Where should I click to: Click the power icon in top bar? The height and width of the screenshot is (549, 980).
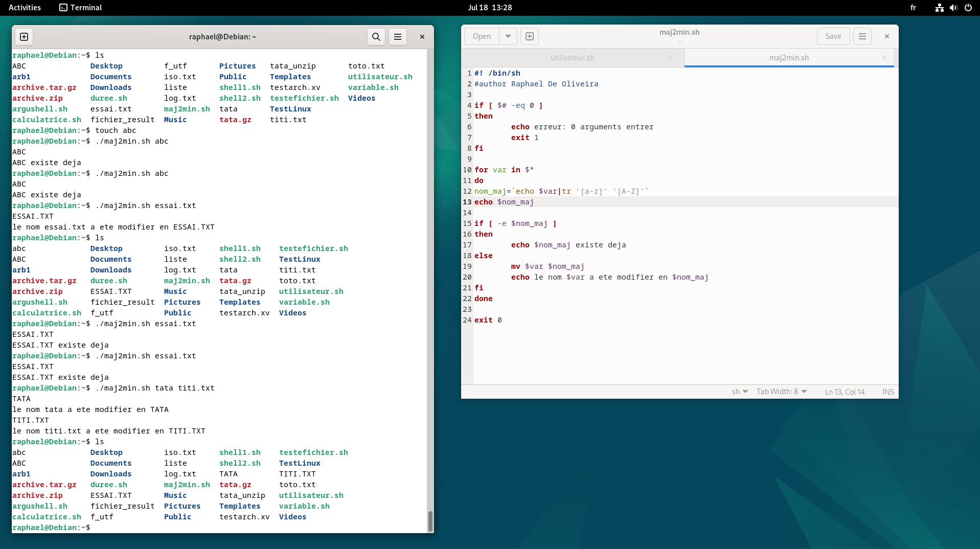(968, 8)
